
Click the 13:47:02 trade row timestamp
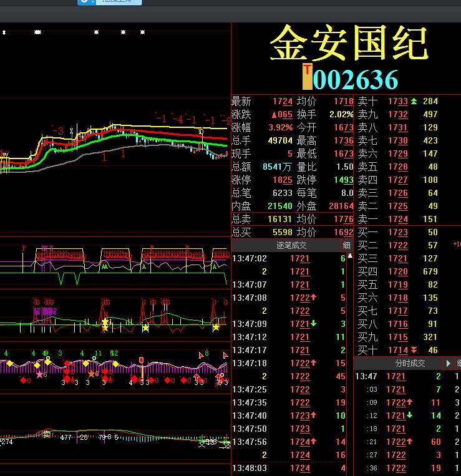pyautogui.click(x=250, y=258)
